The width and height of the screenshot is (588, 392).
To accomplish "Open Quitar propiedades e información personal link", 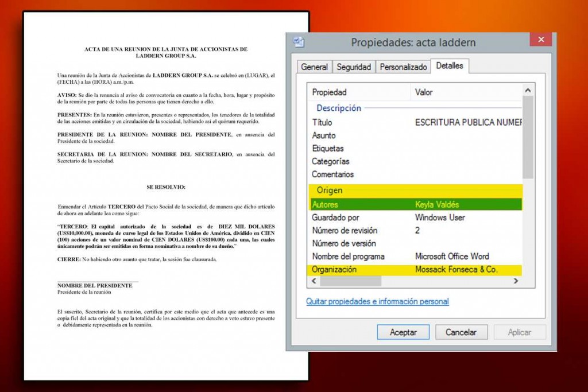I will tap(377, 301).
